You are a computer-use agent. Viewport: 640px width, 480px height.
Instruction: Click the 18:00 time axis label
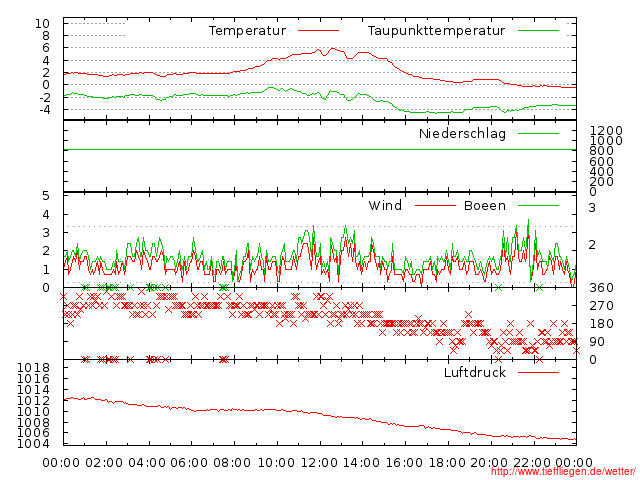point(447,462)
